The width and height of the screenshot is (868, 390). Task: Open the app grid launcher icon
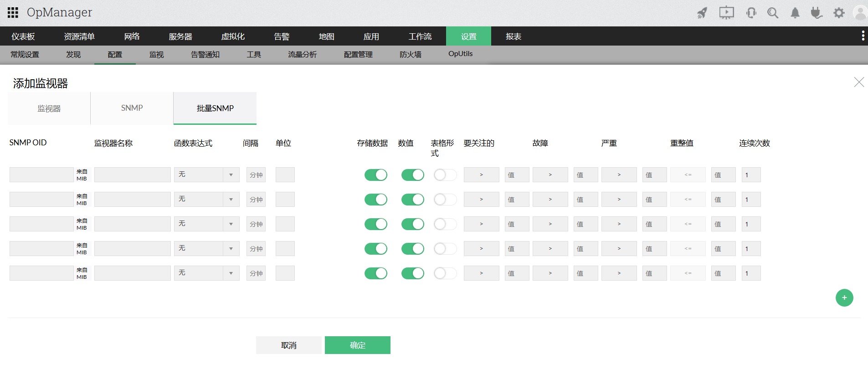pos(13,12)
